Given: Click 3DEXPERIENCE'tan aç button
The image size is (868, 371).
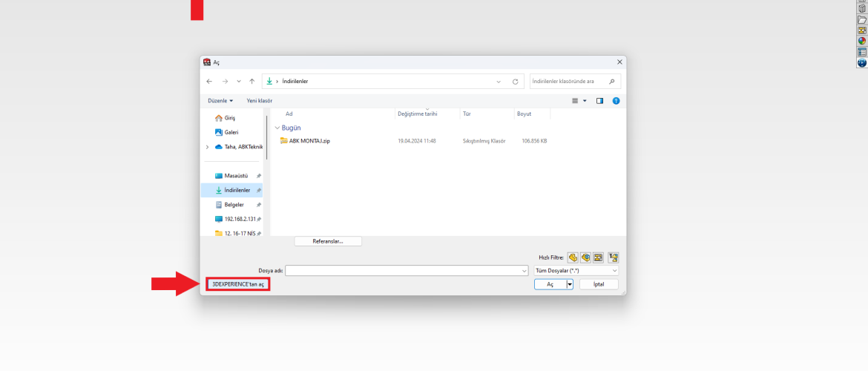Looking at the screenshot, I should coord(238,284).
